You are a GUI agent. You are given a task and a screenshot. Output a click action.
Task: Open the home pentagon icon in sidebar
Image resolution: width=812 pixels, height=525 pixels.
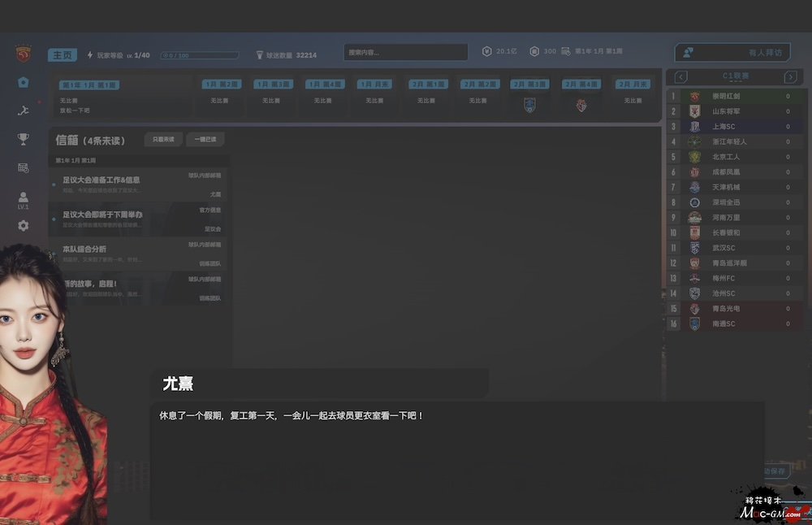(23, 82)
